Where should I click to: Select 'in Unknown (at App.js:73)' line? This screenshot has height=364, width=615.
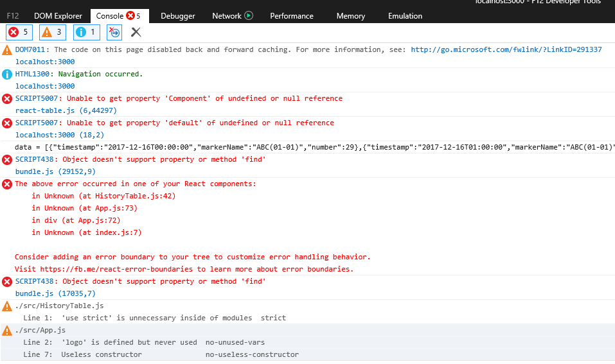point(85,208)
